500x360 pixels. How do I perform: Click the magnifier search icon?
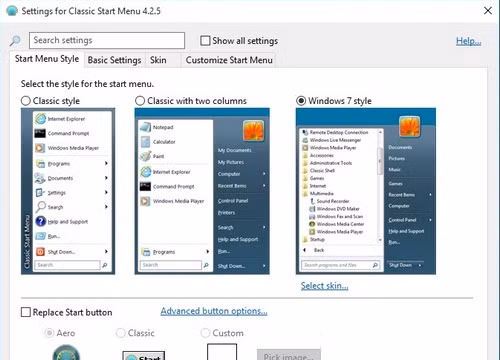click(15, 41)
